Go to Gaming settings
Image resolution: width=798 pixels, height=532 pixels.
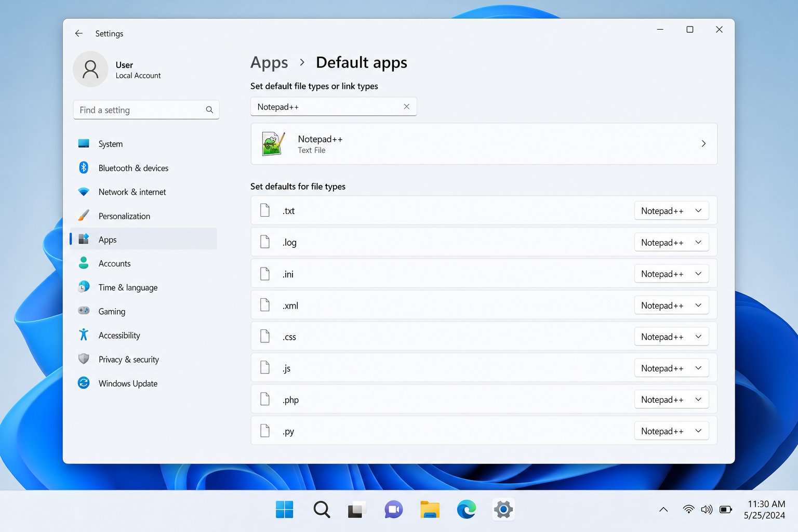(143, 311)
